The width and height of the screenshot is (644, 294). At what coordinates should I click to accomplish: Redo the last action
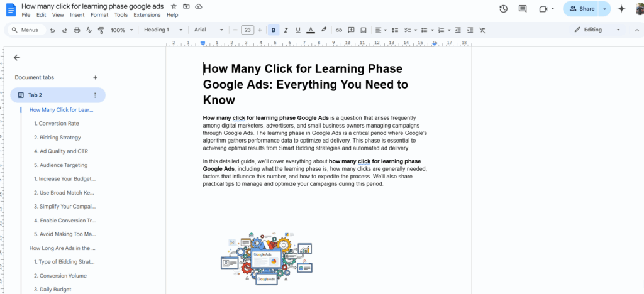pos(65,30)
